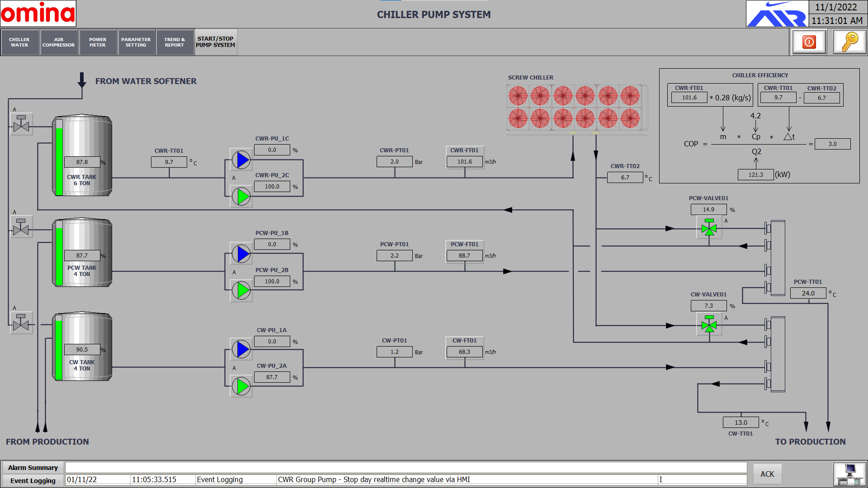Click the Q2 power value 121.3 kW
This screenshot has height=488, width=868.
(x=756, y=175)
